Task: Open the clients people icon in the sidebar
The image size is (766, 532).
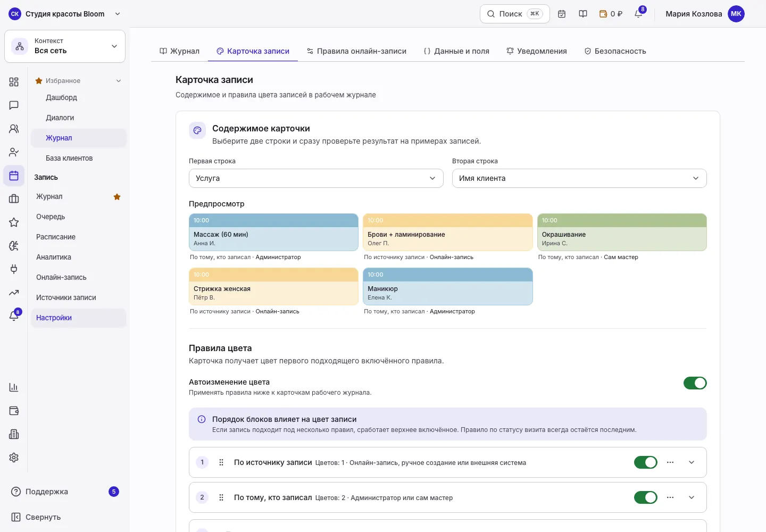Action: pos(14,129)
